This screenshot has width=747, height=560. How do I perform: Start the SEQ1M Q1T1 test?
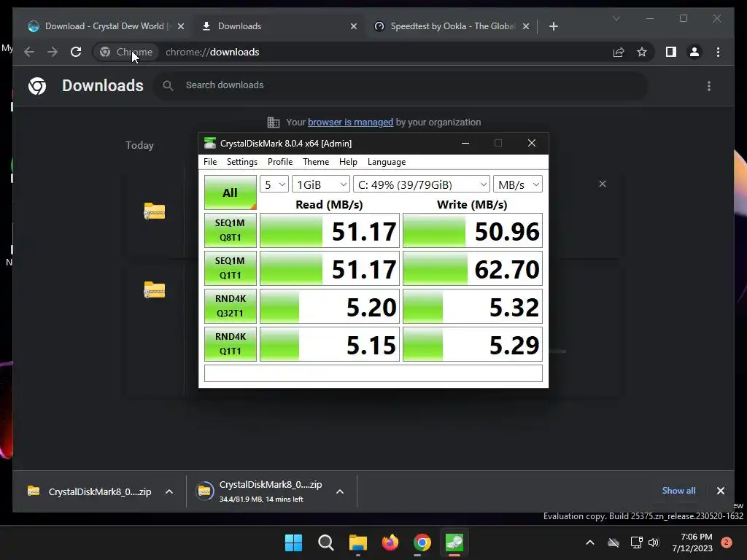[x=230, y=268]
